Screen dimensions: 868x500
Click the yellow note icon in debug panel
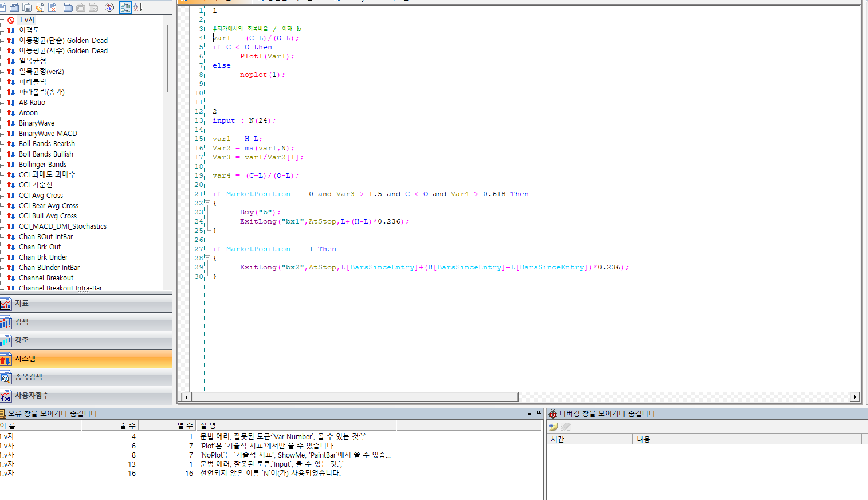tap(553, 427)
